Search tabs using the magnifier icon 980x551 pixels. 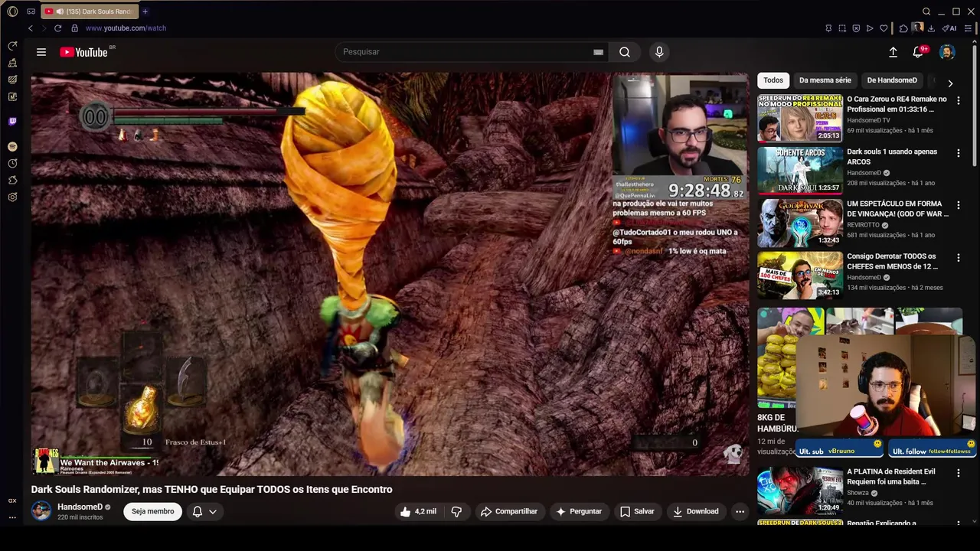(x=926, y=11)
